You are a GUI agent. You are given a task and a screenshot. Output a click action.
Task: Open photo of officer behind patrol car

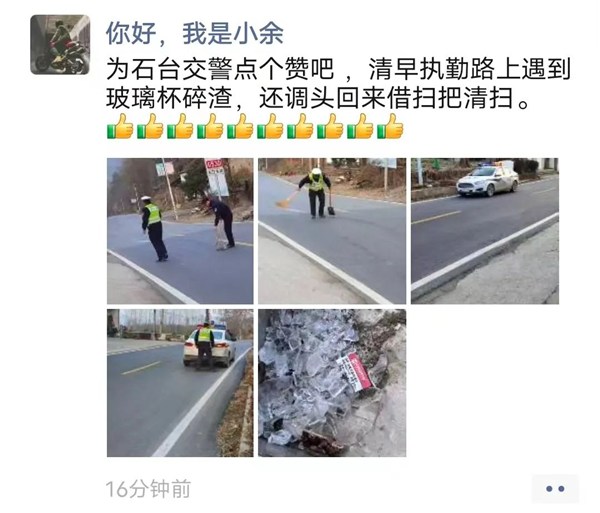pos(180,383)
